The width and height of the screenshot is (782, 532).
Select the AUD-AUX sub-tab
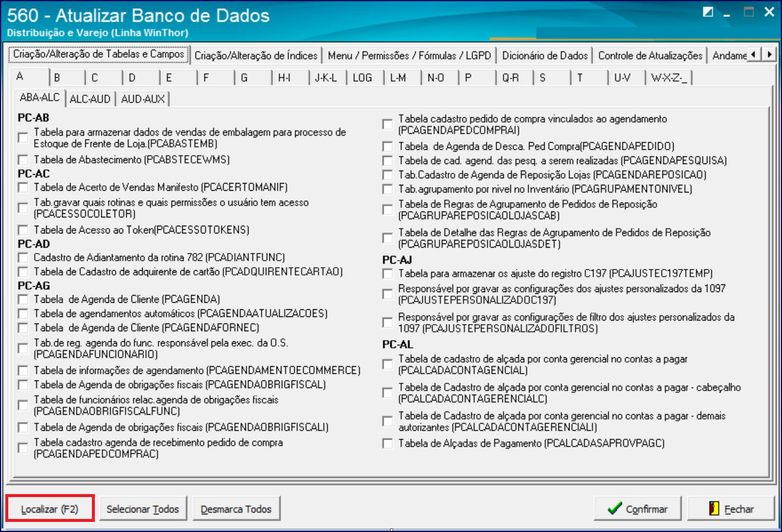pyautogui.click(x=143, y=99)
